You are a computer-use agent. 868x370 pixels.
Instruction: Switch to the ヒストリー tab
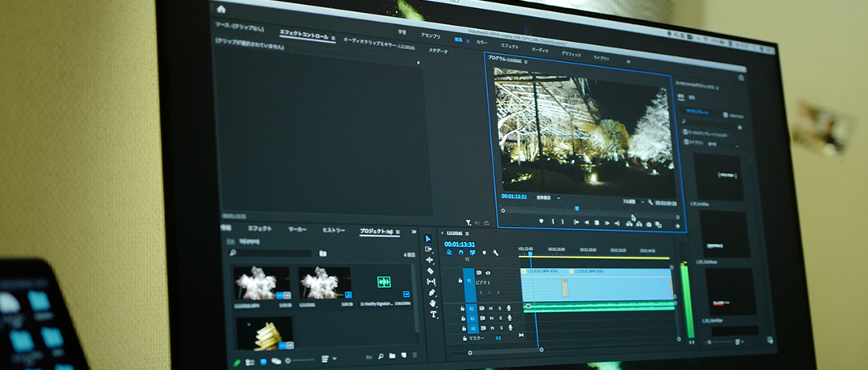334,230
